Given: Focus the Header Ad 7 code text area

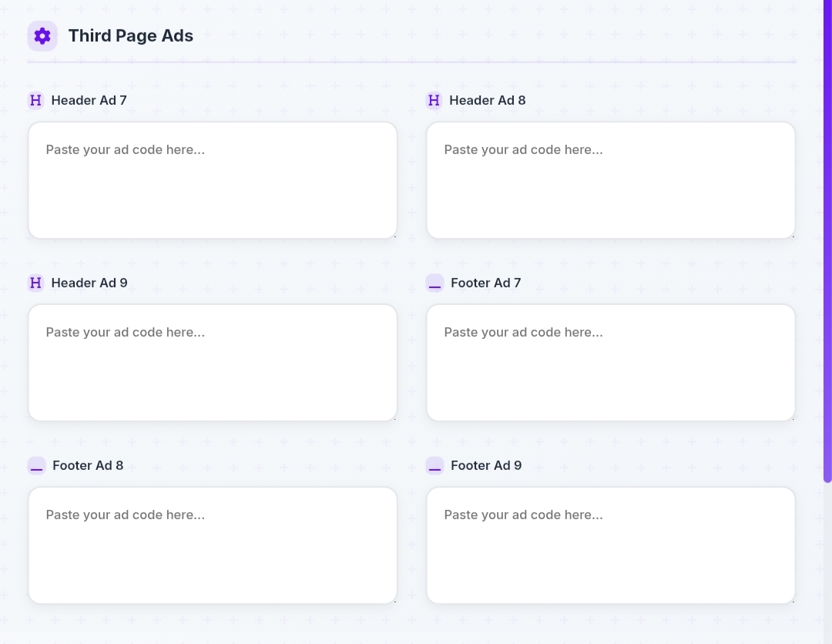Looking at the screenshot, I should [213, 180].
